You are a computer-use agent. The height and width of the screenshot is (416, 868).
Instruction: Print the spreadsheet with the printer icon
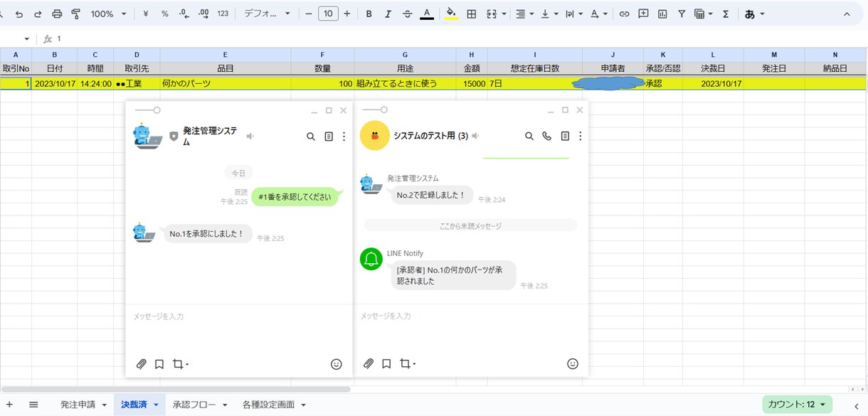pos(57,14)
